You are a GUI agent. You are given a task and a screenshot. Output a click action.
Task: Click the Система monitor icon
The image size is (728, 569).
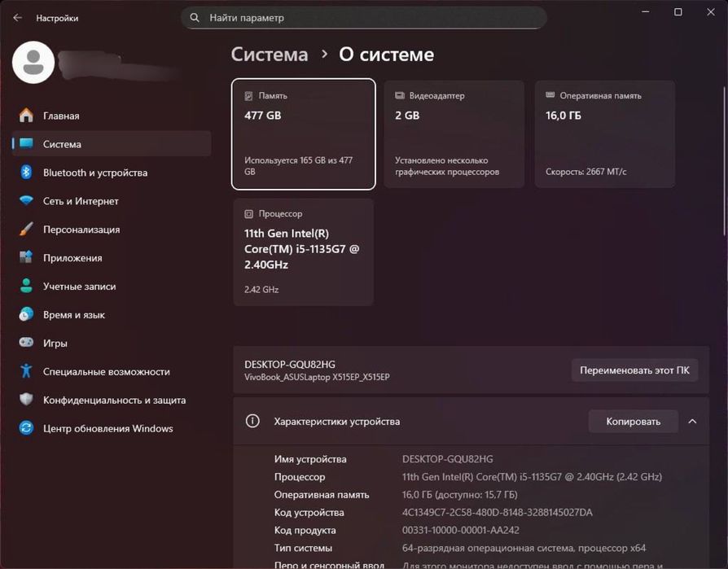tap(26, 144)
